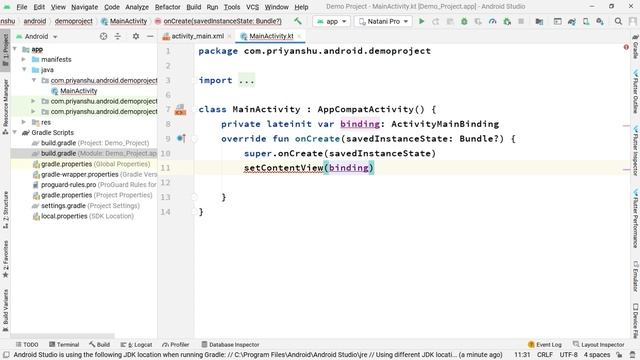Open the Build menu
This screenshot has height=360, width=640.
tap(193, 7)
